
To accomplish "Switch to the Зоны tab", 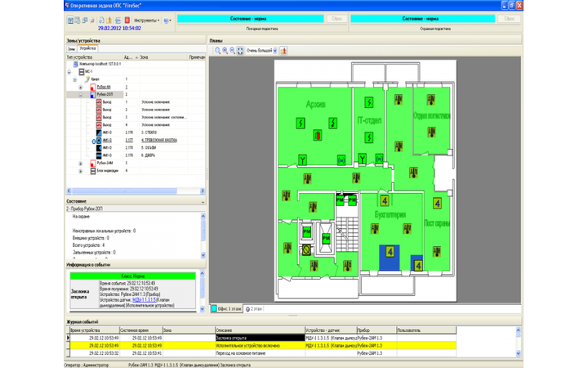I will [x=71, y=49].
